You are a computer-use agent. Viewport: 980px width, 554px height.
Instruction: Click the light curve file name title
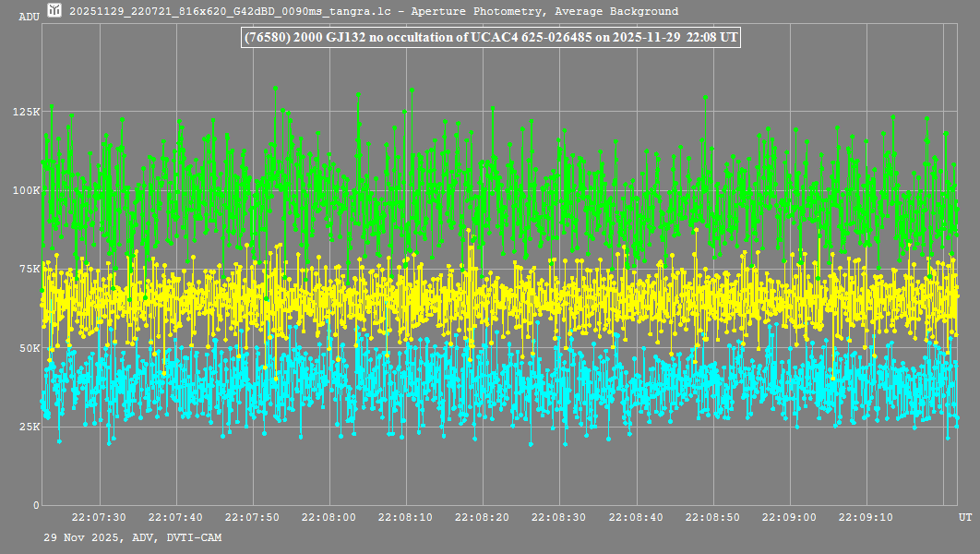point(374,11)
